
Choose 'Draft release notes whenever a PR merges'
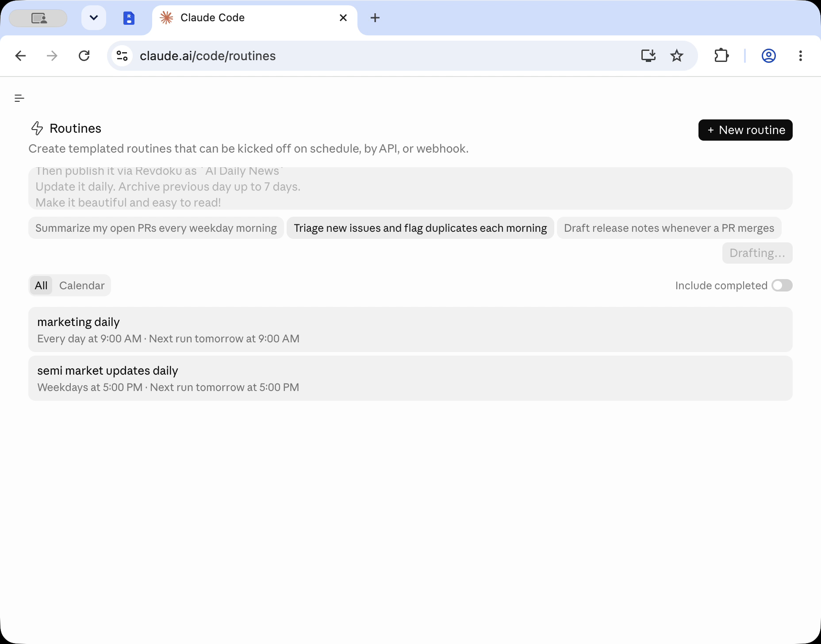point(669,228)
